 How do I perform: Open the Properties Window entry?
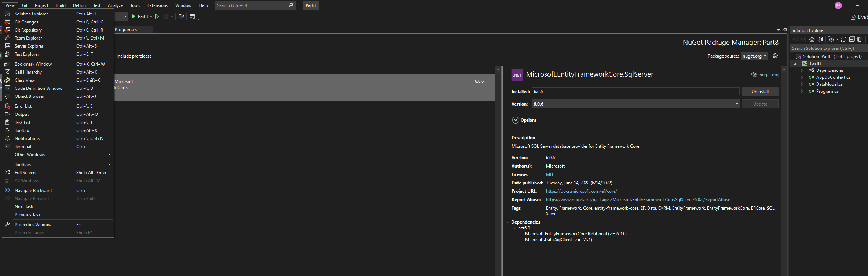click(x=58, y=225)
